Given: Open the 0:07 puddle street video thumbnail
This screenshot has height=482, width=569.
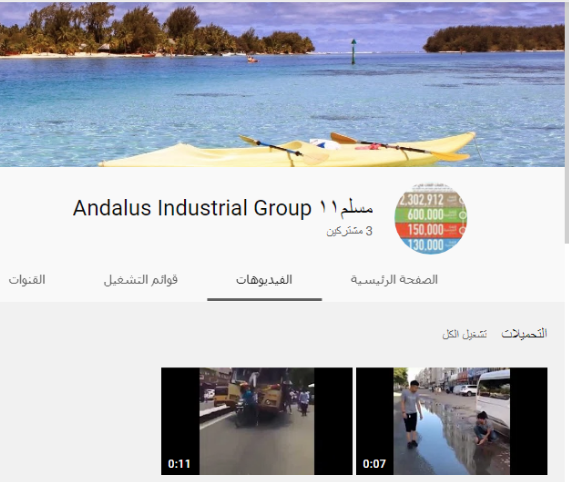Looking at the screenshot, I should coord(451,421).
